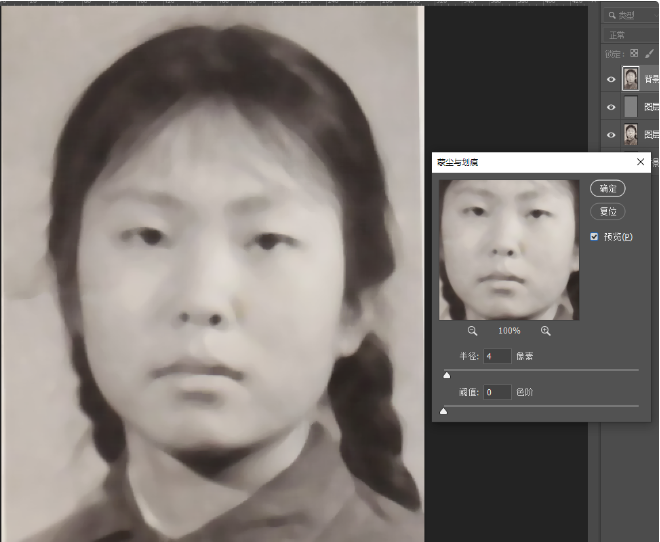Click lock image pixels brush icon

point(649,53)
